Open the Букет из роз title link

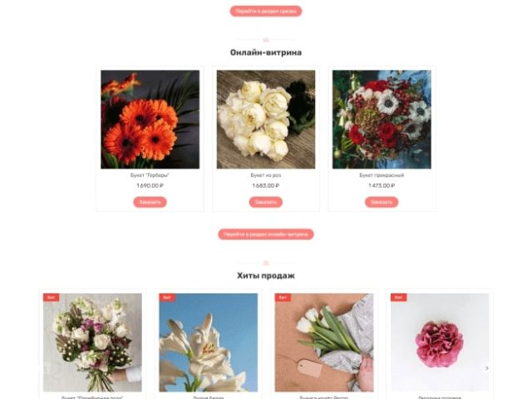pos(266,175)
